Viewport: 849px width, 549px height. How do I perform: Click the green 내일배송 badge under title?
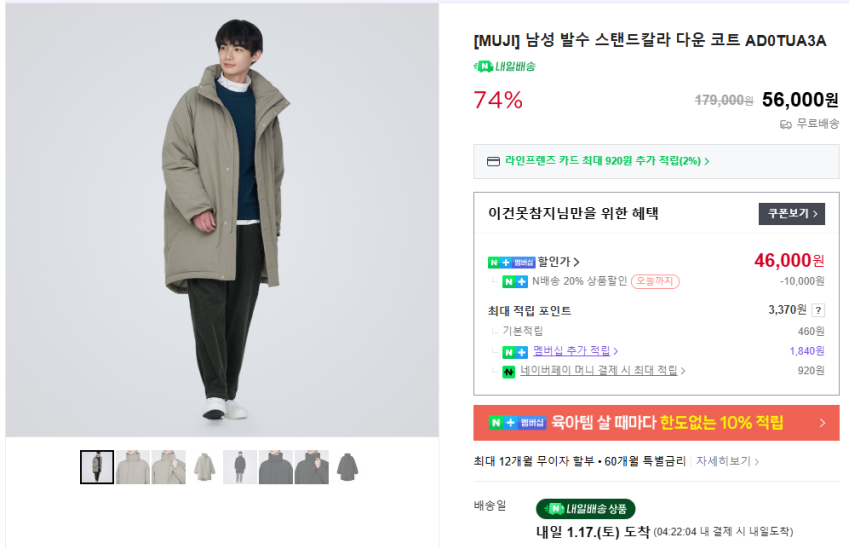(504, 66)
